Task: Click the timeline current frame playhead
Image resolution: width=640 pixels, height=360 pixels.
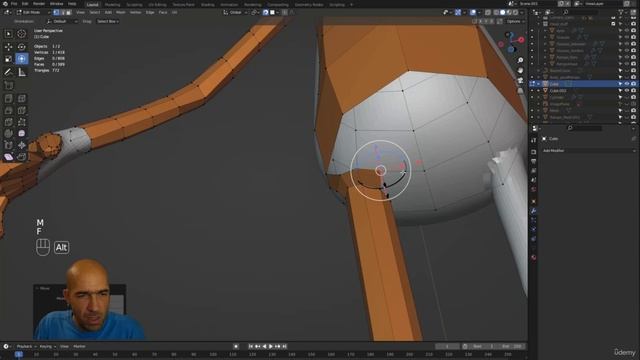Action: 19,355
